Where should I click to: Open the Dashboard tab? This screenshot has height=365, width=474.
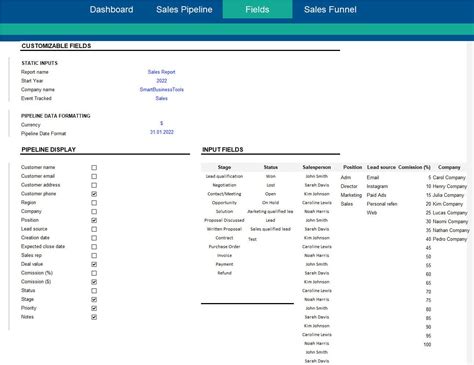coord(111,10)
